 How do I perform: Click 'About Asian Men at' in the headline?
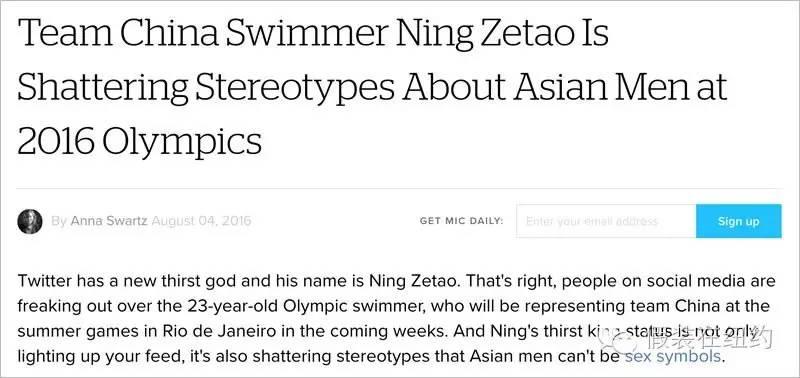pyautogui.click(x=564, y=88)
